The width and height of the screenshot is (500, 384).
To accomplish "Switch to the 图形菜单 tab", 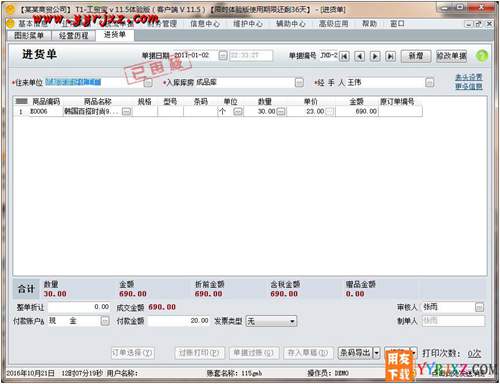I will pos(29,35).
